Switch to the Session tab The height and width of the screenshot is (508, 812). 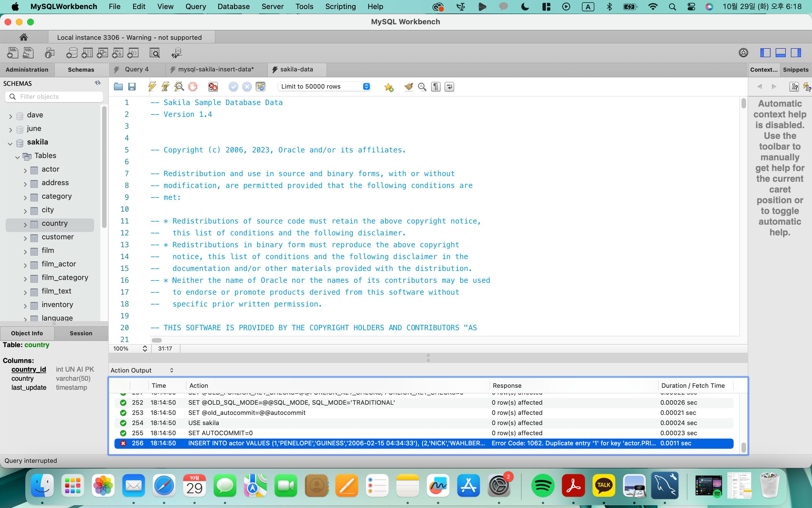click(81, 333)
